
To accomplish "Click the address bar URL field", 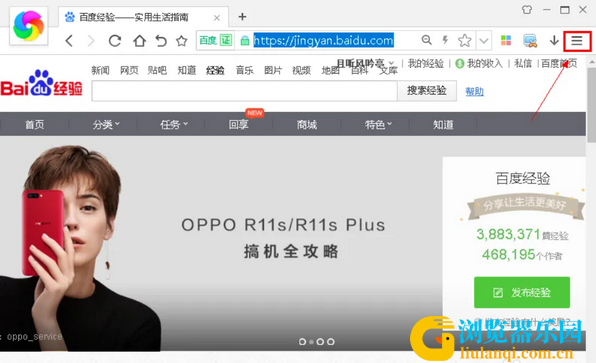I will [x=323, y=40].
